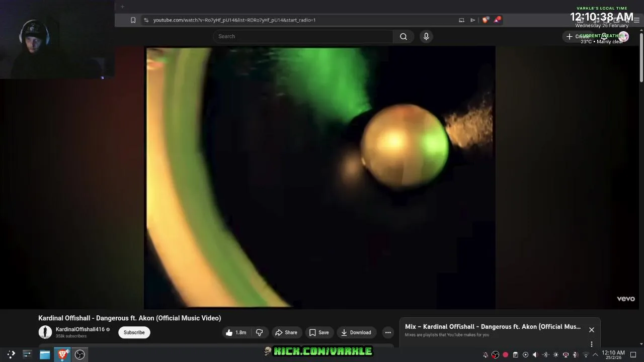The height and width of the screenshot is (362, 644).
Task: Click the YouTube search input field
Action: (x=303, y=36)
